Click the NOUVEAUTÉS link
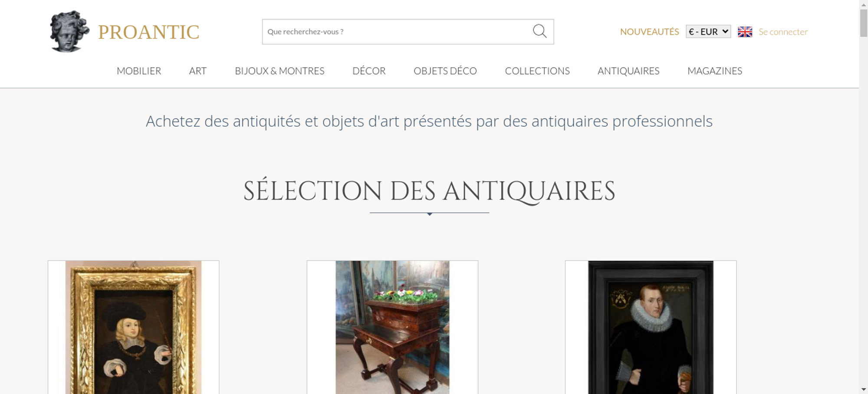This screenshot has width=868, height=394. click(x=649, y=32)
